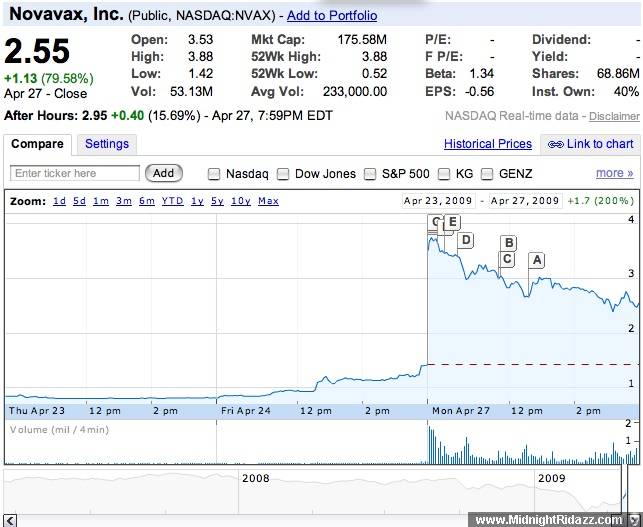Image resolution: width=643 pixels, height=527 pixels.
Task: Click the overview timeline range handle
Action: (x=625, y=492)
